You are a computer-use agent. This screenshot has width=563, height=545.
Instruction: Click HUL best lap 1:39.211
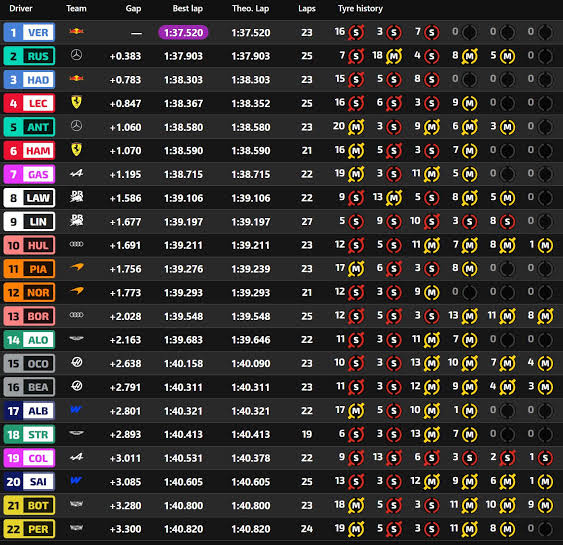(183, 246)
